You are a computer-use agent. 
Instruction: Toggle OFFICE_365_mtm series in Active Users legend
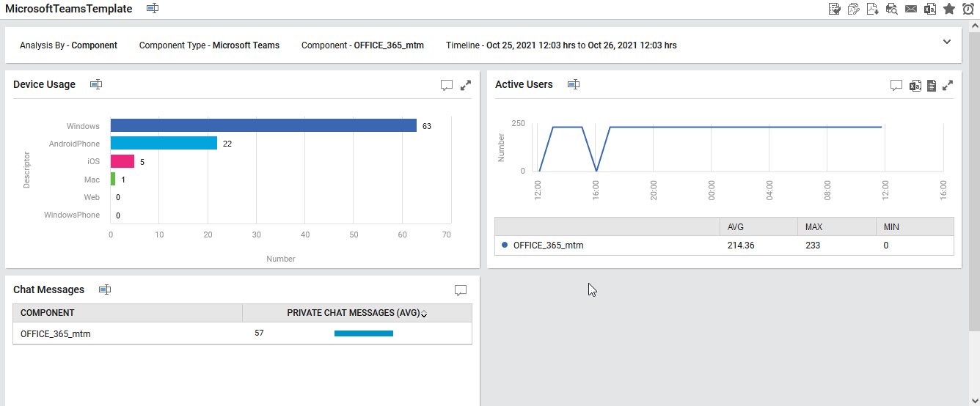coord(543,246)
